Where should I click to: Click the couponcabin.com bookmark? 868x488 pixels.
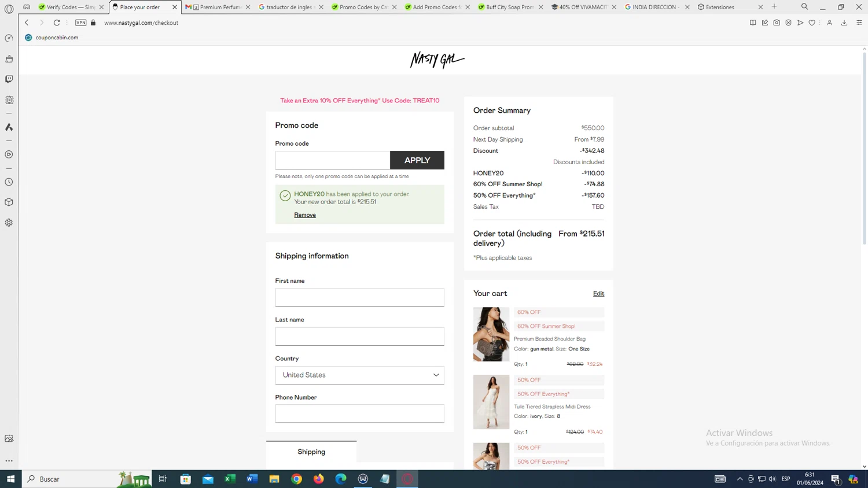click(x=52, y=38)
